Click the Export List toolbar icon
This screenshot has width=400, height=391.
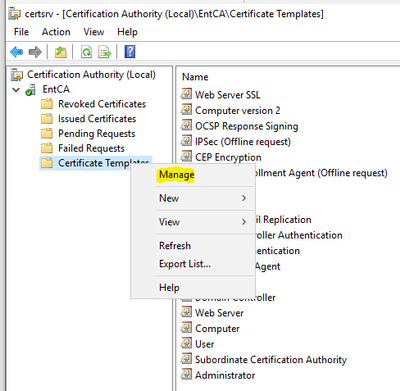point(105,52)
